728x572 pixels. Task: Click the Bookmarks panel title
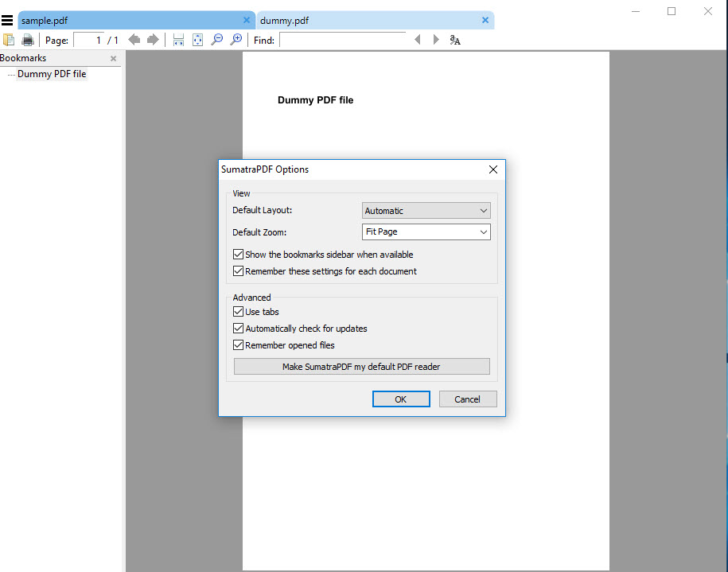pyautogui.click(x=23, y=58)
